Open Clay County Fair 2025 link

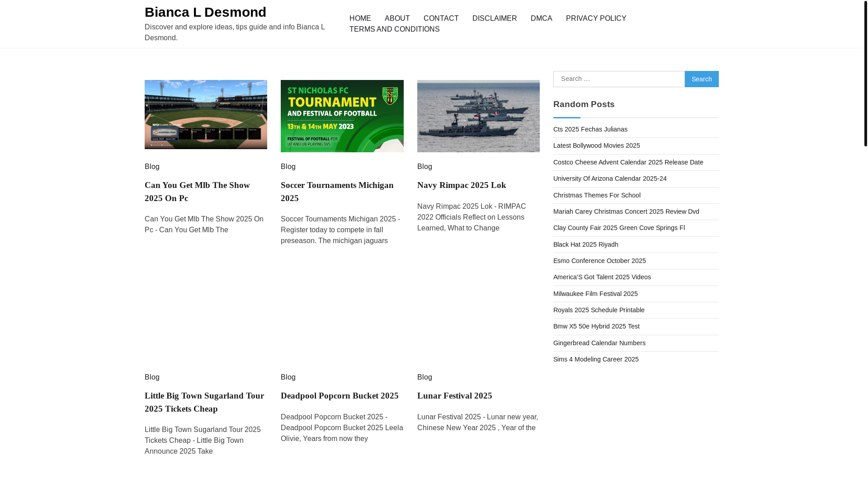(618, 228)
